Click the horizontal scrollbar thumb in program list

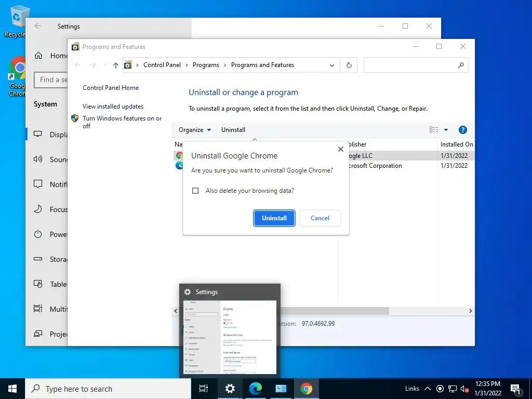(x=334, y=311)
